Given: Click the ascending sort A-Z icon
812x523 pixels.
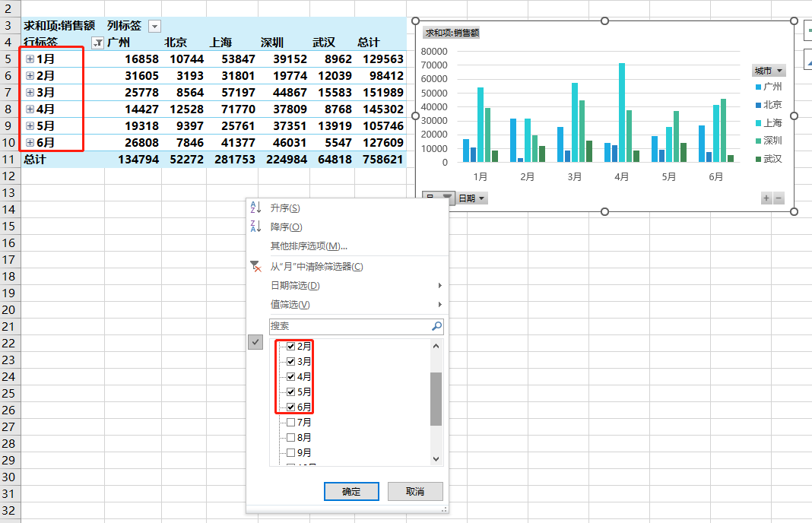Looking at the screenshot, I should [255, 208].
